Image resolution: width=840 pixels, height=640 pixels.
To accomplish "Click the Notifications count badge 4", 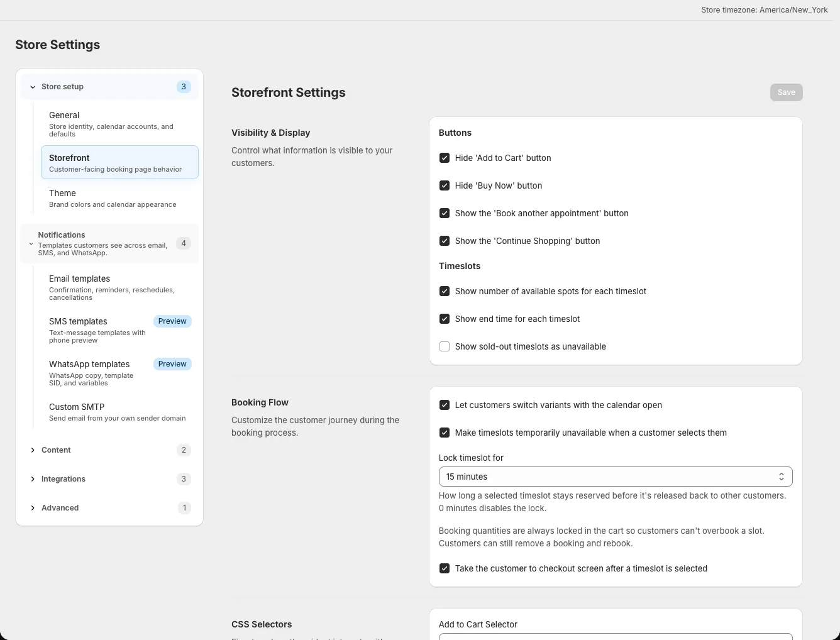I will tap(184, 243).
